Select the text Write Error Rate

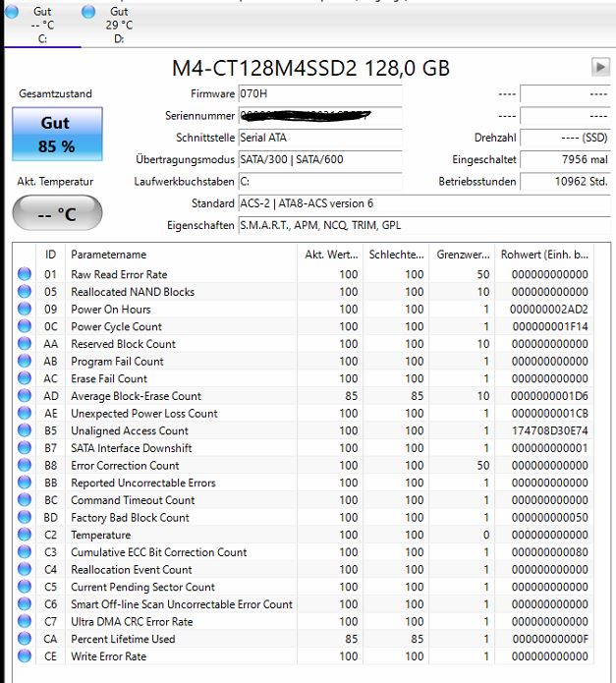tap(108, 656)
